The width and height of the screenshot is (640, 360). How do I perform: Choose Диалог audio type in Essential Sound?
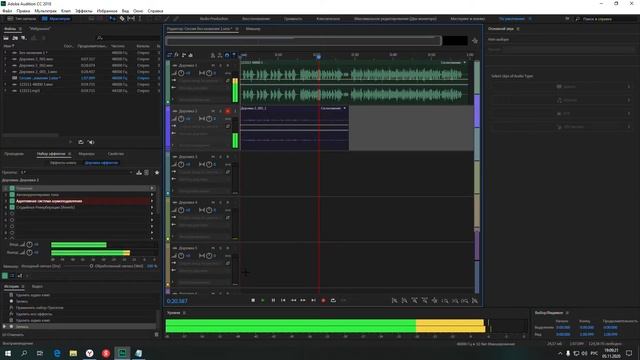[x=561, y=87]
